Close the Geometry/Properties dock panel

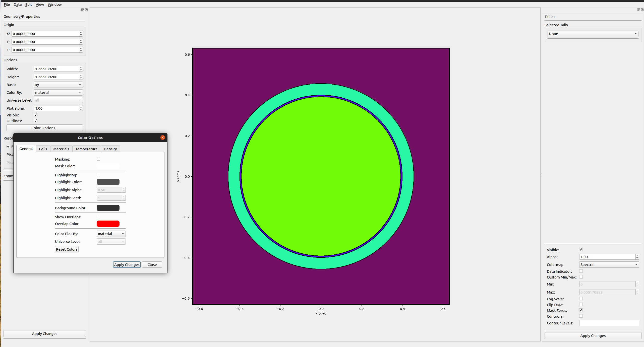pyautogui.click(x=86, y=10)
